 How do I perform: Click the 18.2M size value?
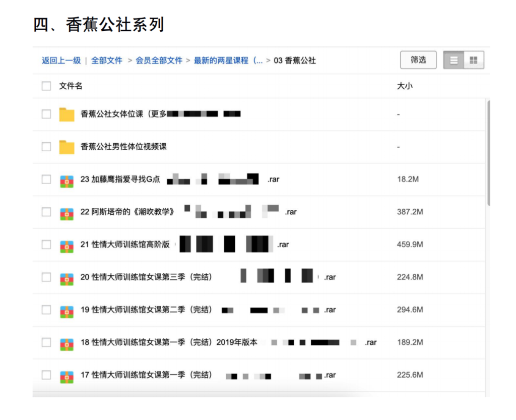(408, 179)
